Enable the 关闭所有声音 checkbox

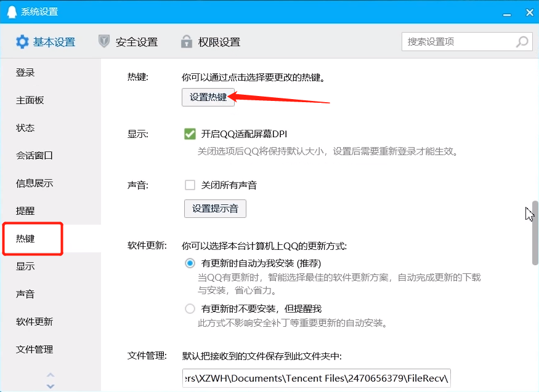pyautogui.click(x=190, y=185)
